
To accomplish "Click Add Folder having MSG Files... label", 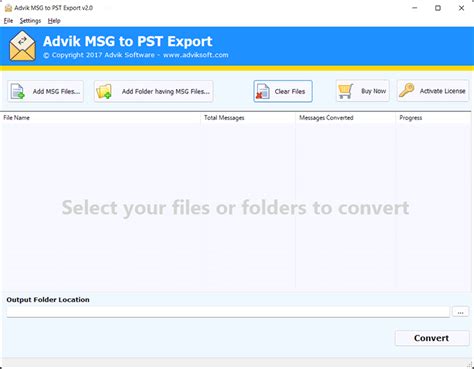I will click(x=166, y=91).
